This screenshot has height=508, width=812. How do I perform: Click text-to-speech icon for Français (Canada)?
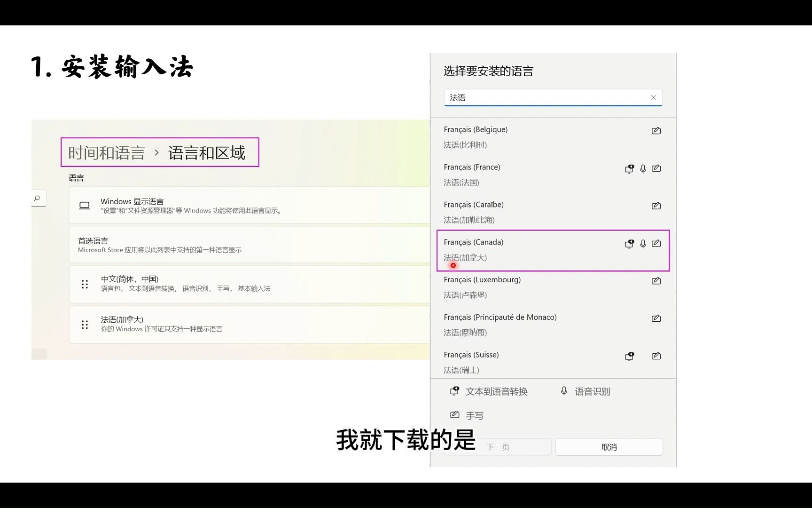coord(630,244)
